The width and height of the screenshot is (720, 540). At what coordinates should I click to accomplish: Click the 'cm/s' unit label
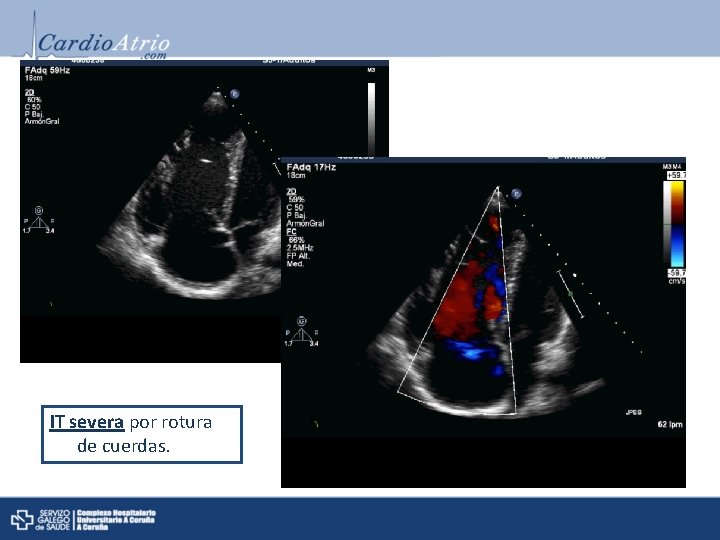coord(677,281)
